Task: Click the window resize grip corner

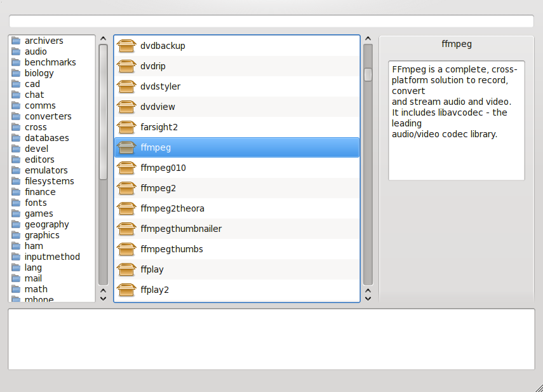Action: [x=539, y=388]
